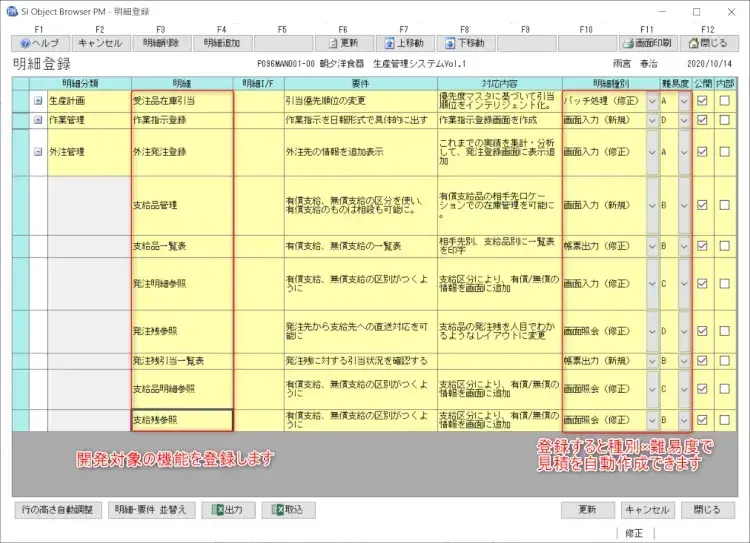This screenshot has height=543, width=750.
Task: Click the 明細削除 toolbar button
Action: point(162,43)
